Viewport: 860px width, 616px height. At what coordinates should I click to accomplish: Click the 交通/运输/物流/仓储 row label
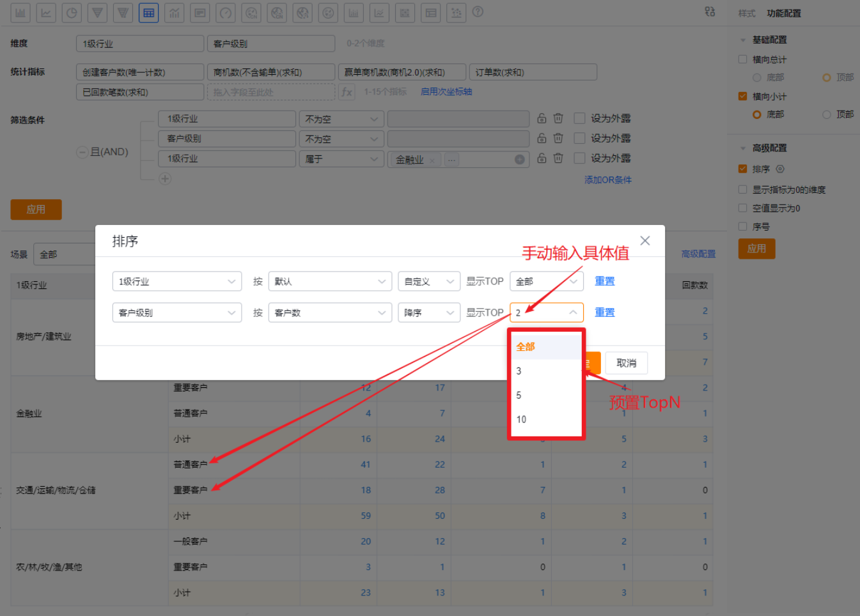click(x=56, y=491)
